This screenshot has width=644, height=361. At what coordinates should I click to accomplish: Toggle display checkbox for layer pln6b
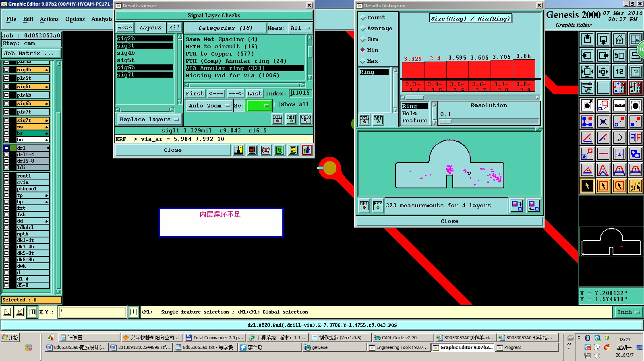(x=6, y=95)
